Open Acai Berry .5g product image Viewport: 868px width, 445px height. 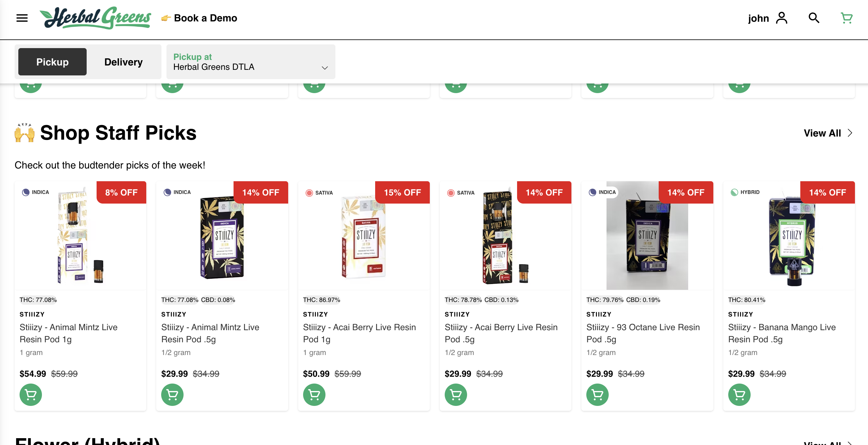click(505, 236)
